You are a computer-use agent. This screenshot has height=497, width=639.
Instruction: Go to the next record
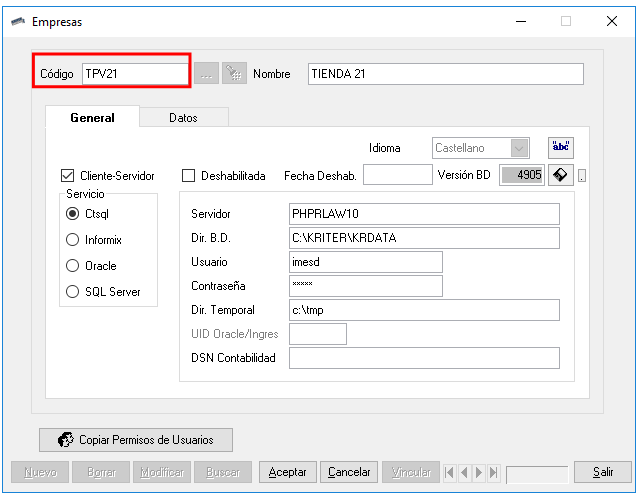tap(479, 472)
